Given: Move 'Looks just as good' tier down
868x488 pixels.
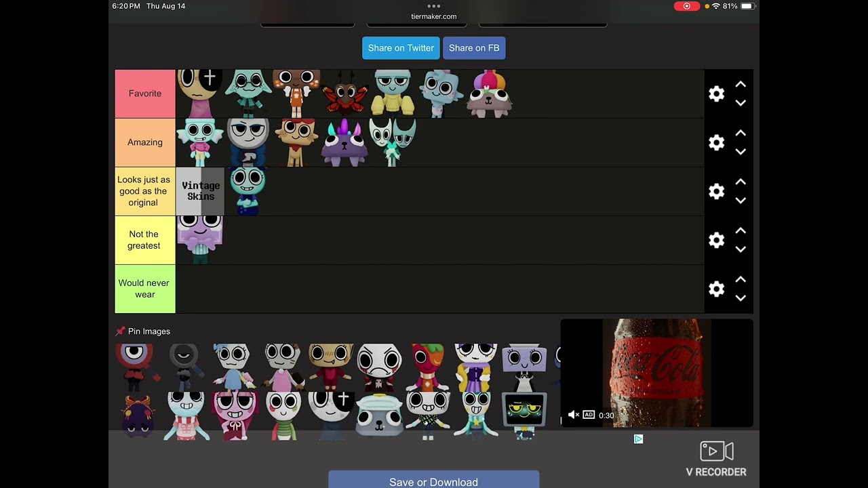Looking at the screenshot, I should [x=741, y=201].
